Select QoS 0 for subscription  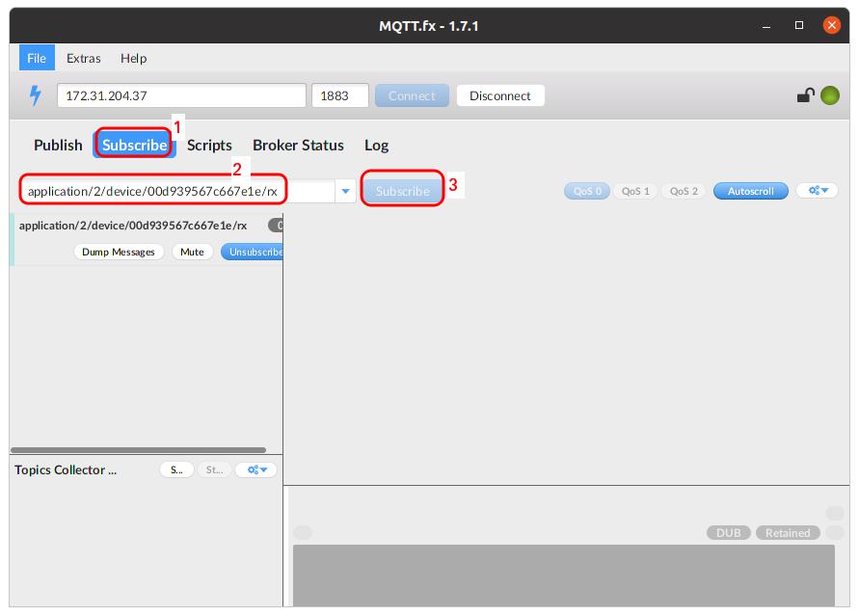point(587,191)
